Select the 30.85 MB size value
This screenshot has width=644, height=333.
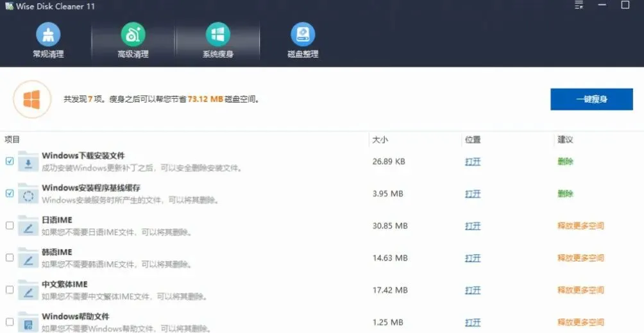390,225
